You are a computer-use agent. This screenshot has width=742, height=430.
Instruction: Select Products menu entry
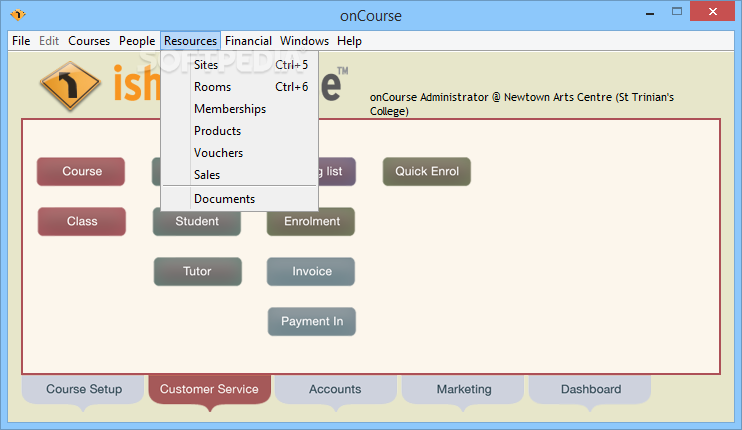[x=239, y=131]
